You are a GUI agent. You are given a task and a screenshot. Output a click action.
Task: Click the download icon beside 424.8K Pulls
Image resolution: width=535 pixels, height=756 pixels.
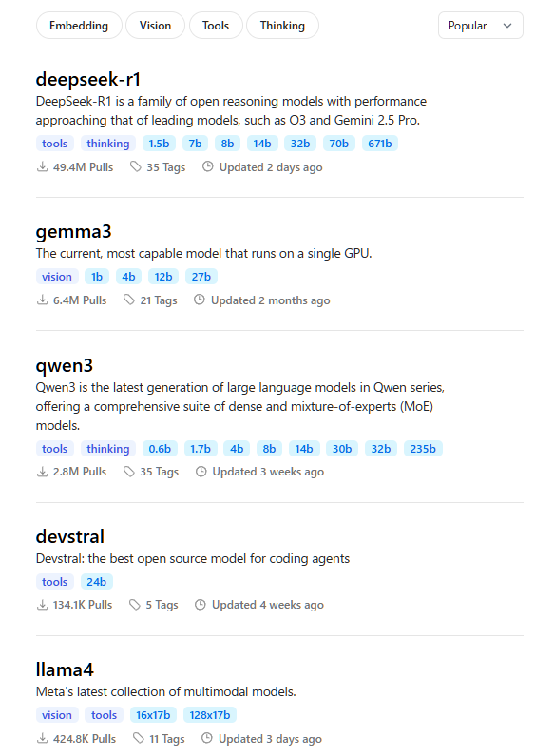pos(43,738)
